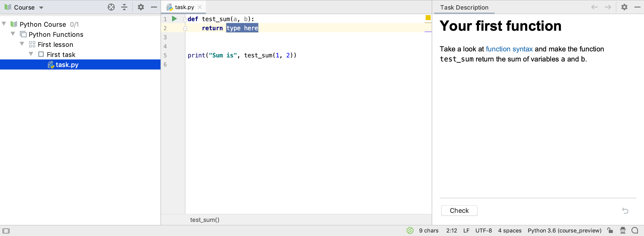Viewport: 644px width, 236px height.
Task: Click the 9 chars status entry
Action: (429, 230)
